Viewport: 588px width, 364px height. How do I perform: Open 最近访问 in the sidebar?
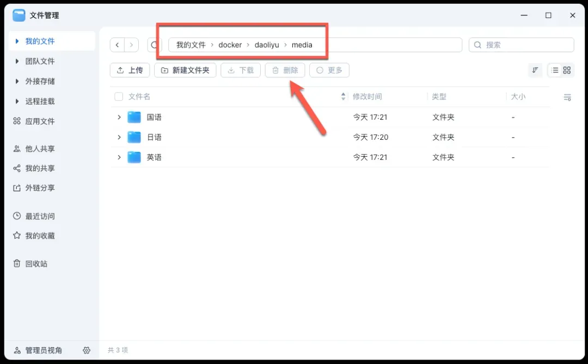click(39, 217)
